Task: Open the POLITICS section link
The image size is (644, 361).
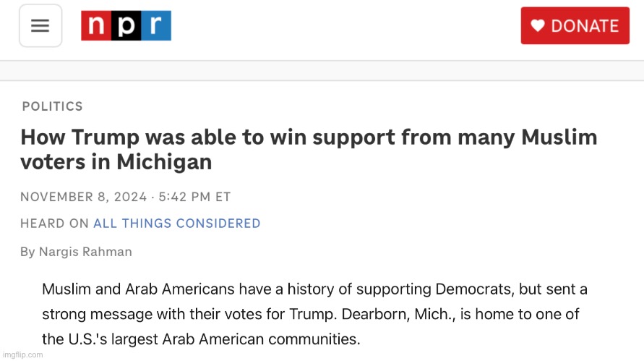Action: (x=52, y=106)
